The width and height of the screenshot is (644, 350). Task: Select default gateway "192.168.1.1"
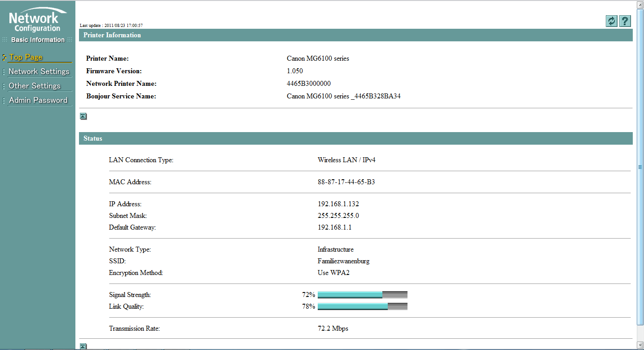(335, 227)
